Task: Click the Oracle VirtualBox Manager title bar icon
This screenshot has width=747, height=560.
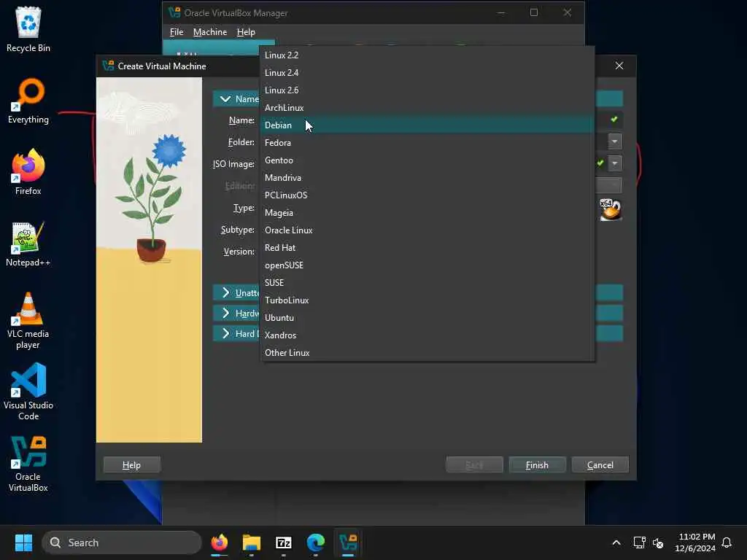Action: [174, 12]
